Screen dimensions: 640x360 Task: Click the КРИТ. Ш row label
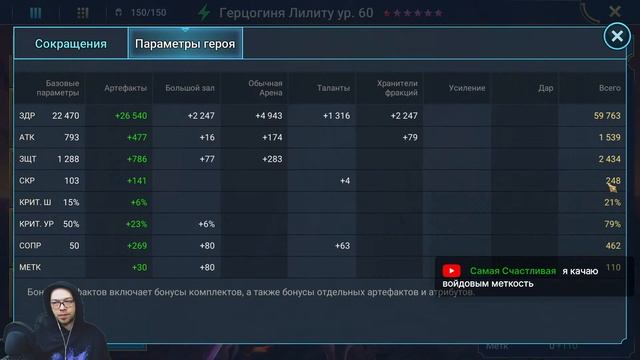tap(35, 202)
